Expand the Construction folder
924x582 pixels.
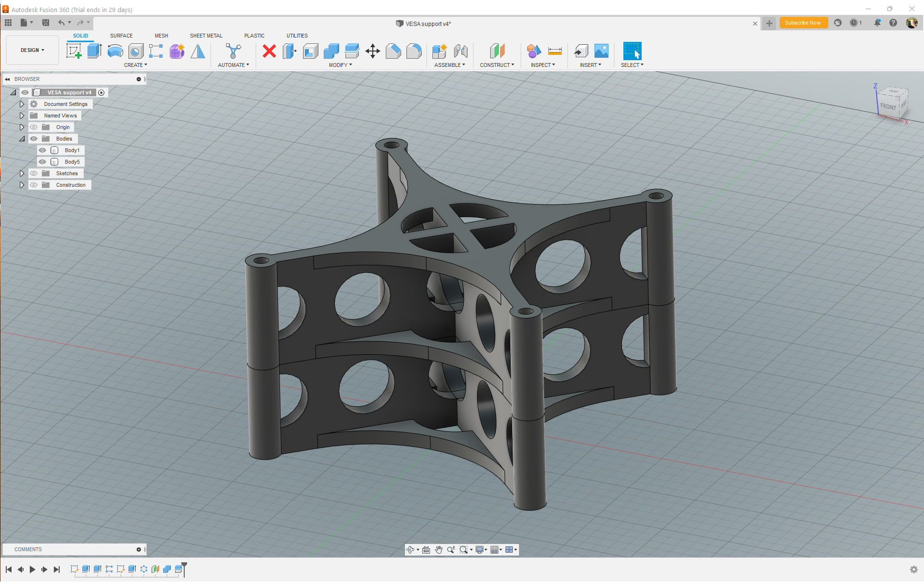21,184
